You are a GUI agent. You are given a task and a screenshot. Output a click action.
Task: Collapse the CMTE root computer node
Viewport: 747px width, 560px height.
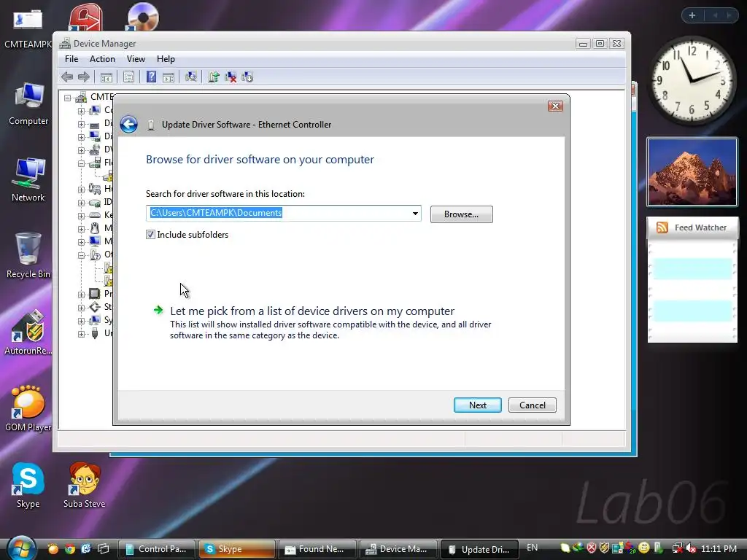pos(68,98)
